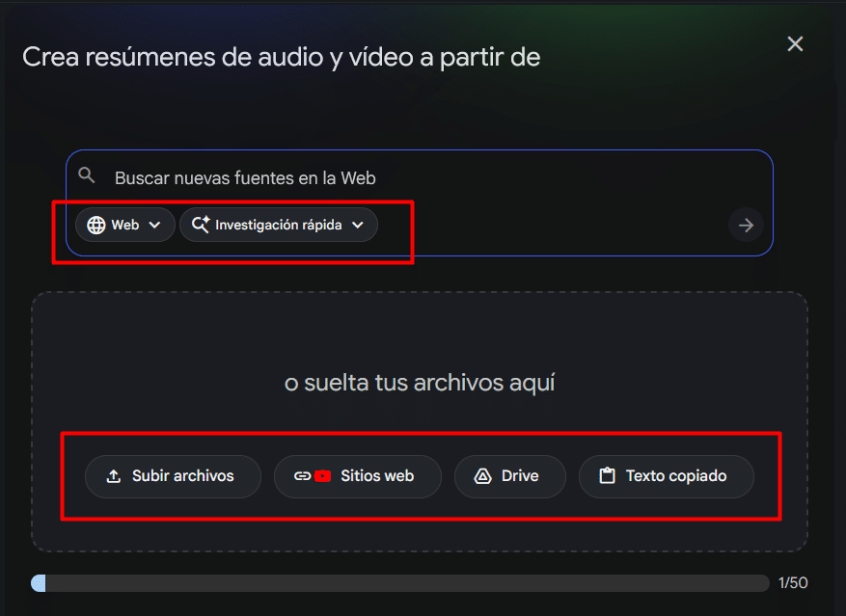The width and height of the screenshot is (846, 616).
Task: Select the magnifying glass search icon
Action: pos(87,174)
